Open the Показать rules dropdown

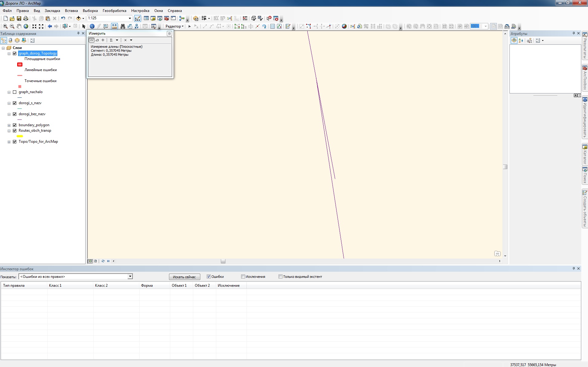coord(130,277)
